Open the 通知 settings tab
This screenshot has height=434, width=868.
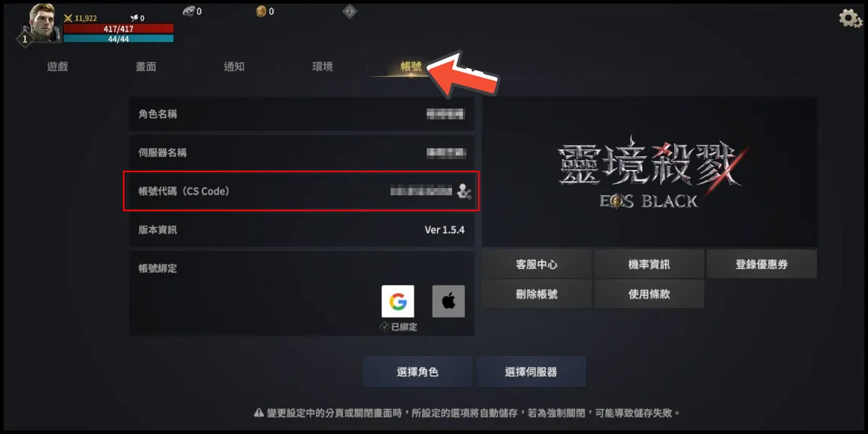pos(234,67)
